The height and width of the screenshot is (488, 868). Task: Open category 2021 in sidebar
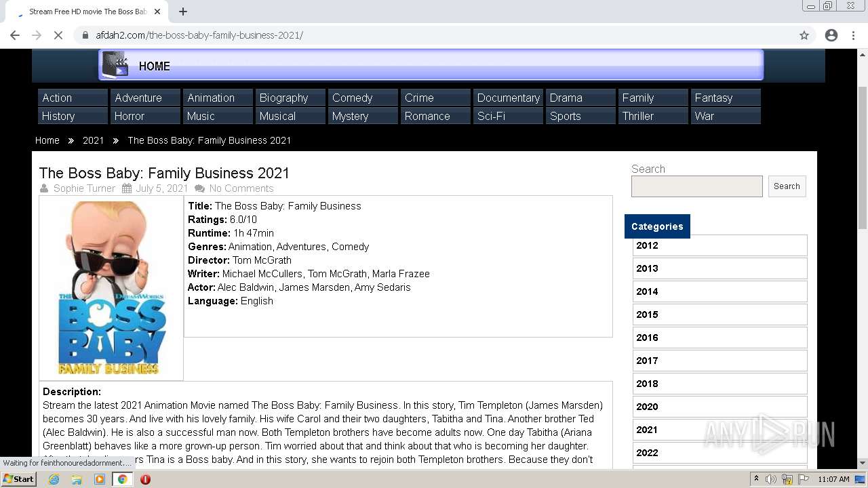pyautogui.click(x=719, y=430)
